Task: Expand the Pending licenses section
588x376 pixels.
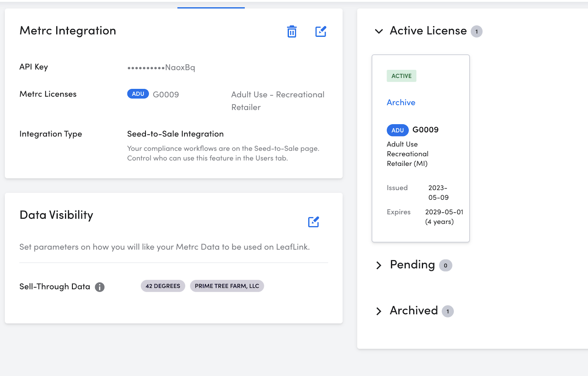Action: pyautogui.click(x=379, y=265)
